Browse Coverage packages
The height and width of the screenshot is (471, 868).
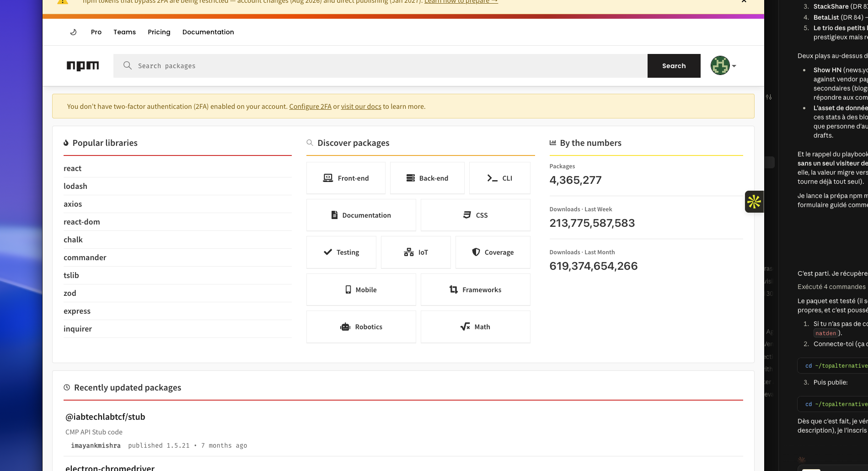coord(493,252)
